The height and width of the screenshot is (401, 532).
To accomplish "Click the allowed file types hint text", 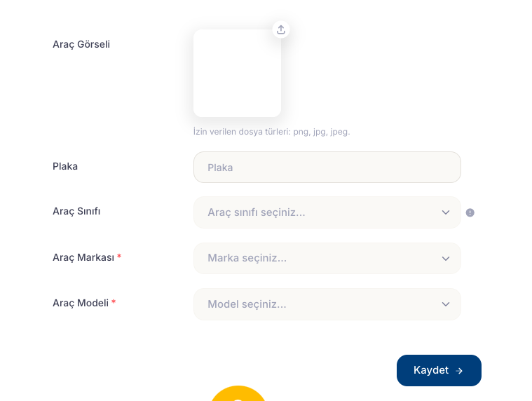I will click(271, 132).
